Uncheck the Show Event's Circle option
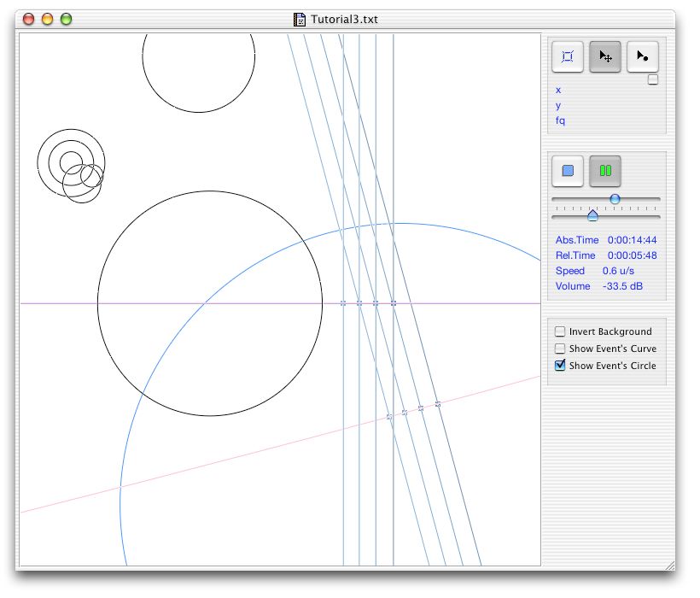 click(x=560, y=366)
